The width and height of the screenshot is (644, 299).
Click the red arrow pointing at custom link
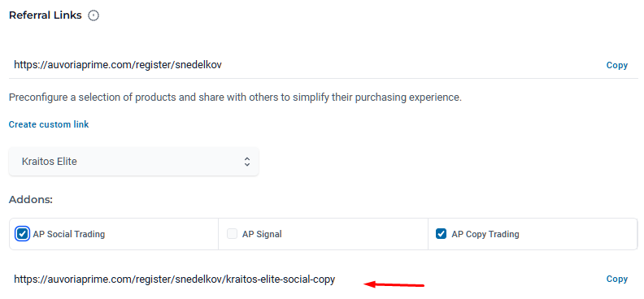coord(394,284)
